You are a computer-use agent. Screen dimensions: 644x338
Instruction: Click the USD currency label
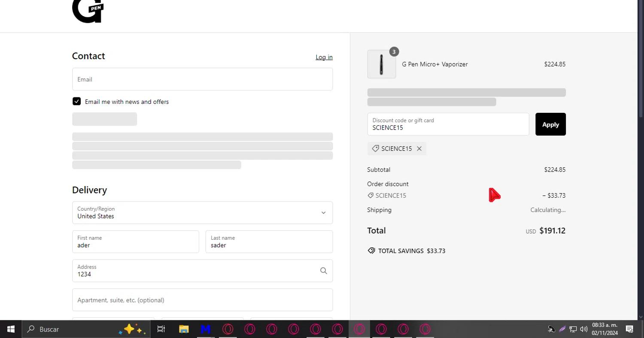pyautogui.click(x=531, y=232)
